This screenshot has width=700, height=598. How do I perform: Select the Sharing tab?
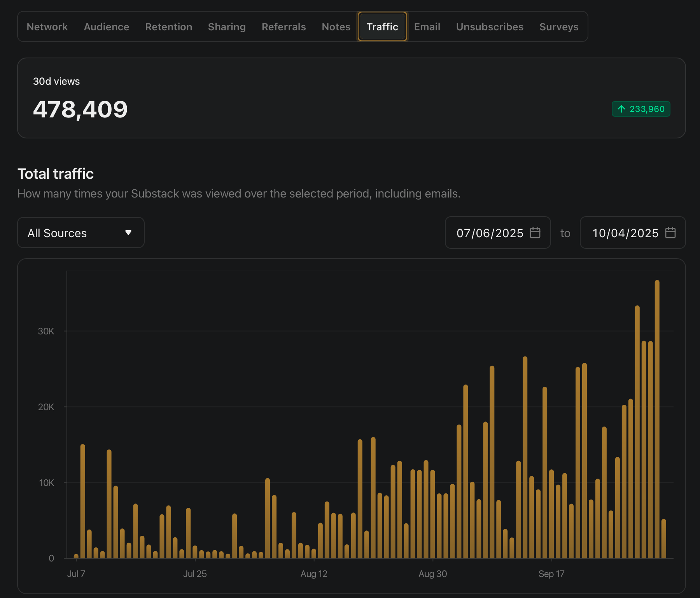227,27
